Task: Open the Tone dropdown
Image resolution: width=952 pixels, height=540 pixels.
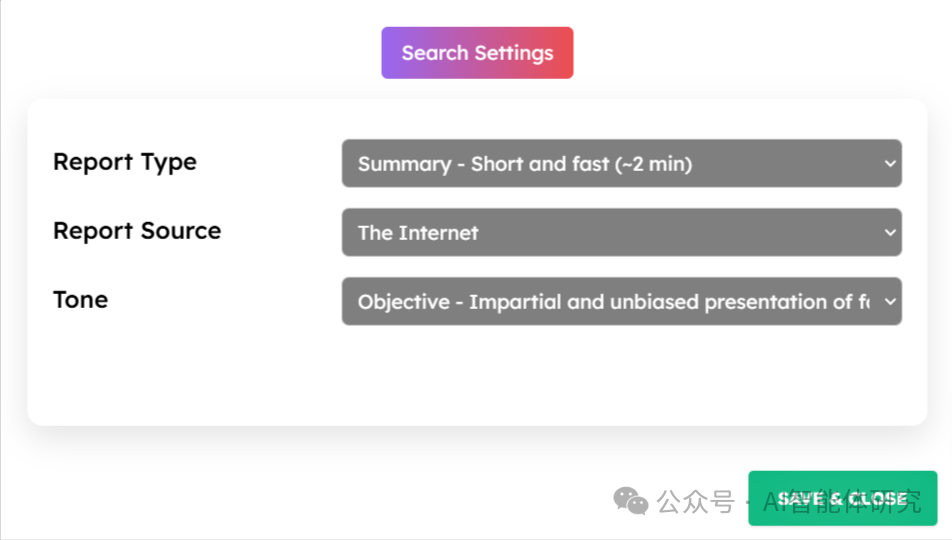Action: pyautogui.click(x=622, y=301)
